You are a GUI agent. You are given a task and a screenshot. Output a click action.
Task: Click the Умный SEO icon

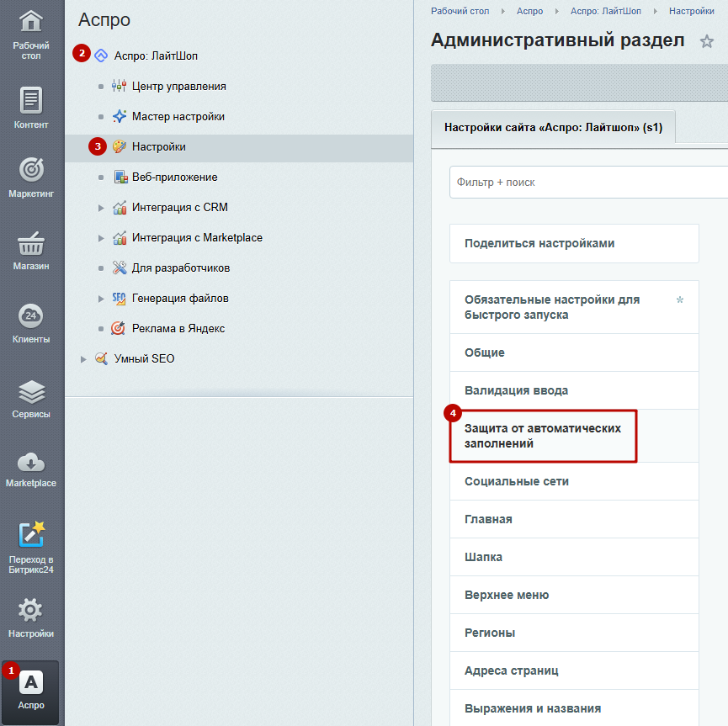[x=101, y=358]
